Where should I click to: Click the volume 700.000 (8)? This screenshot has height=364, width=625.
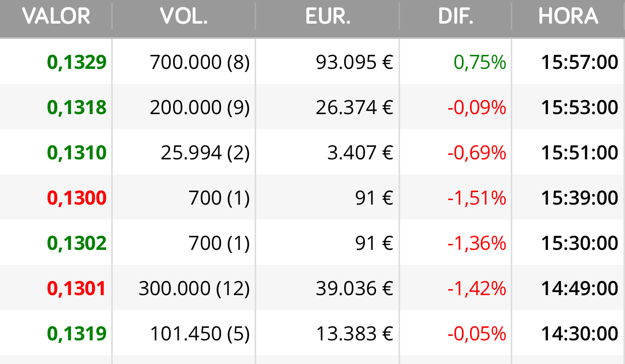coord(200,62)
